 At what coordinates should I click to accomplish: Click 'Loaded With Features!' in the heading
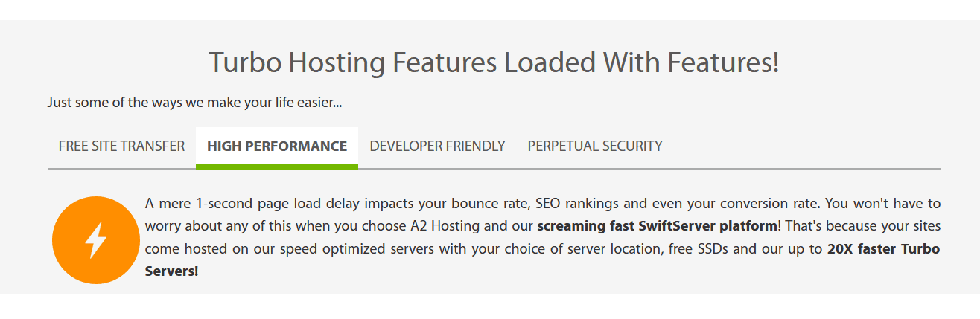[641, 63]
